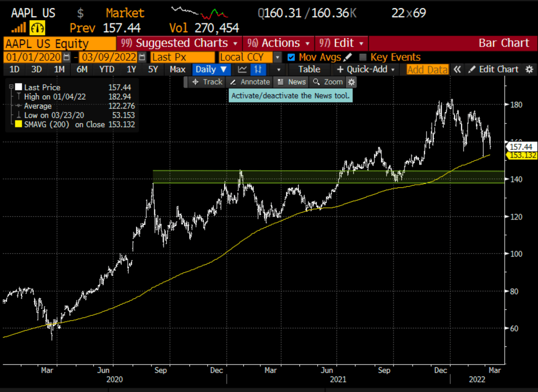Select the bar chart type icon
The height and width of the screenshot is (392, 538).
[x=258, y=70]
